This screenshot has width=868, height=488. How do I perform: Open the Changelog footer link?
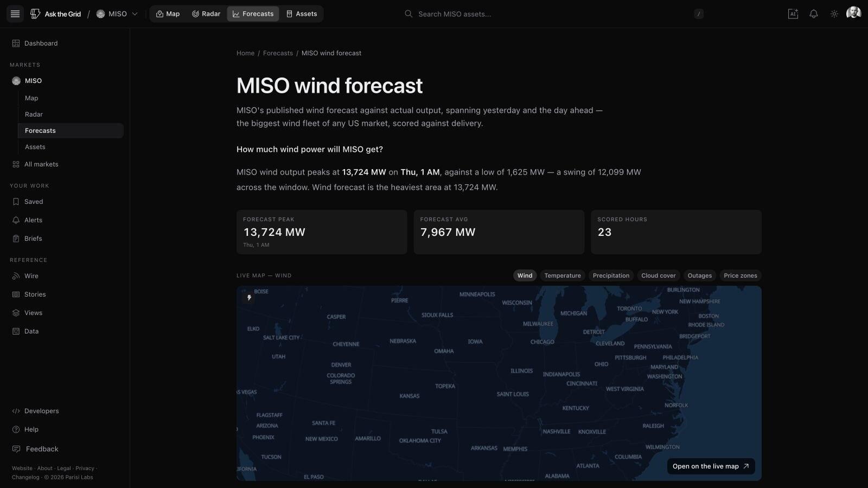coord(25,478)
